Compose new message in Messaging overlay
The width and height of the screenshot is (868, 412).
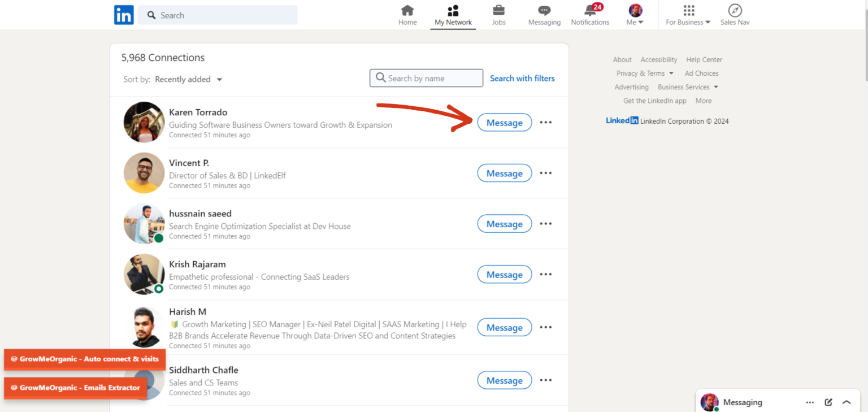(828, 402)
